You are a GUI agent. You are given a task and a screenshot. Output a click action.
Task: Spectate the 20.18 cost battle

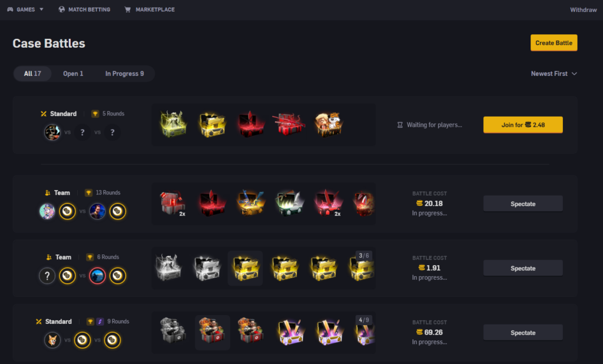523,204
